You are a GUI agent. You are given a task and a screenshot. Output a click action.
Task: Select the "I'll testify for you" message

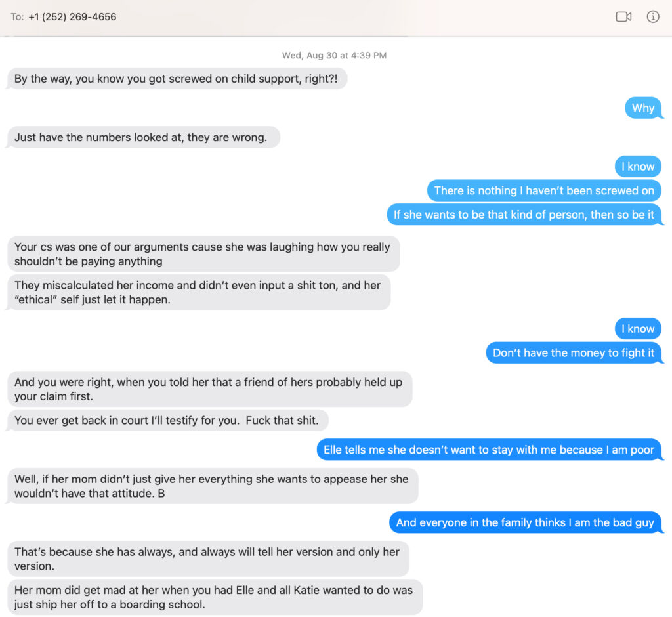coord(166,421)
